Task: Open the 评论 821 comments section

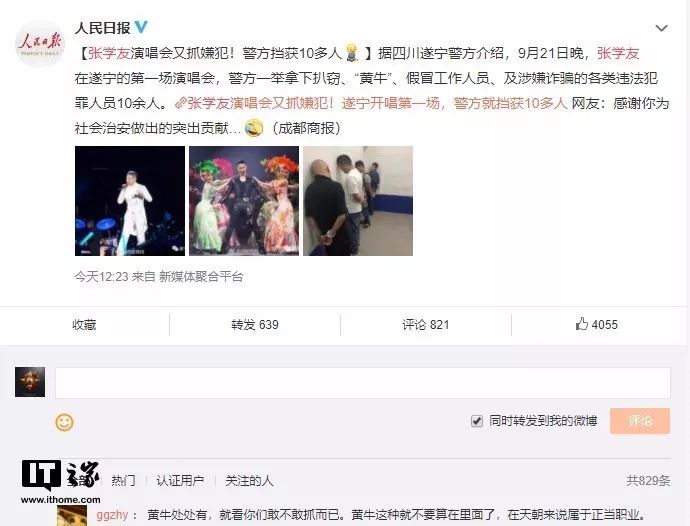Action: [426, 325]
